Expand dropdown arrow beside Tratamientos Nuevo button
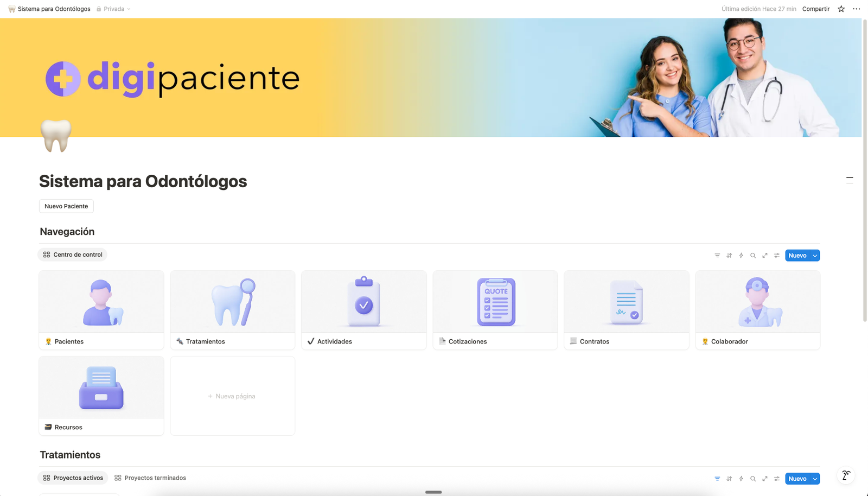 pyautogui.click(x=815, y=479)
